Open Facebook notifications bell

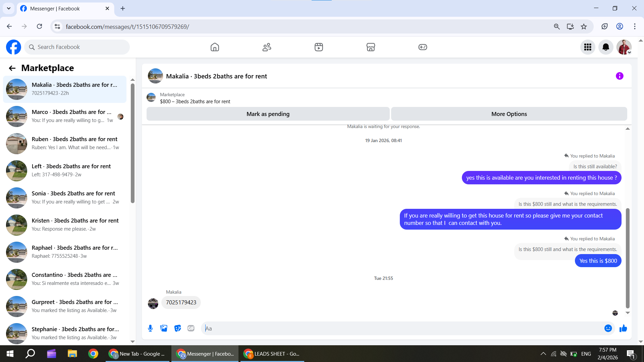[x=606, y=47]
